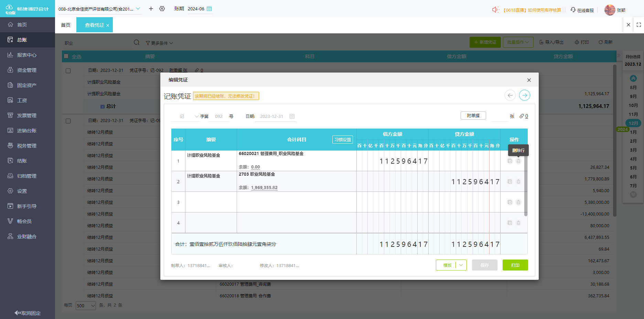
Task: Click the add plus icon in top bar
Action: pos(151,9)
